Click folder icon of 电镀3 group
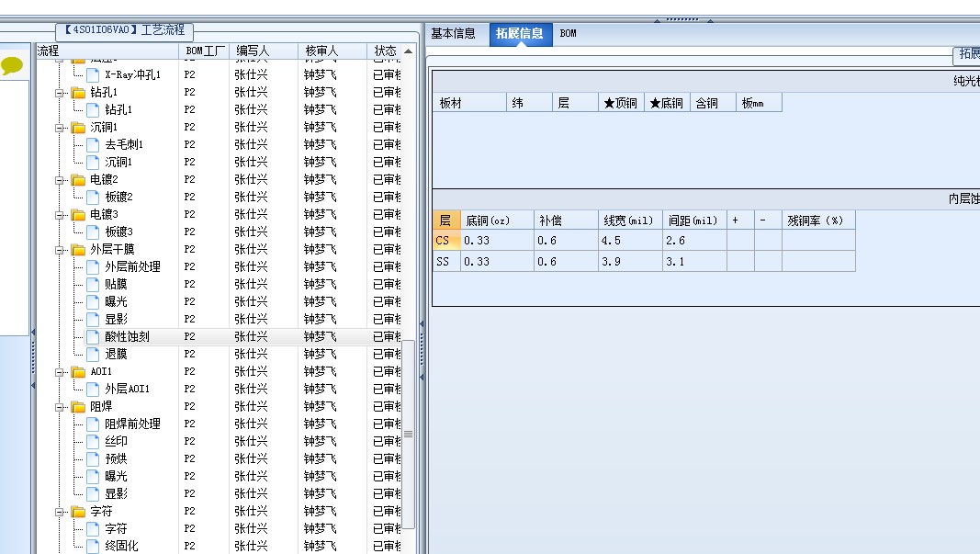 point(78,215)
